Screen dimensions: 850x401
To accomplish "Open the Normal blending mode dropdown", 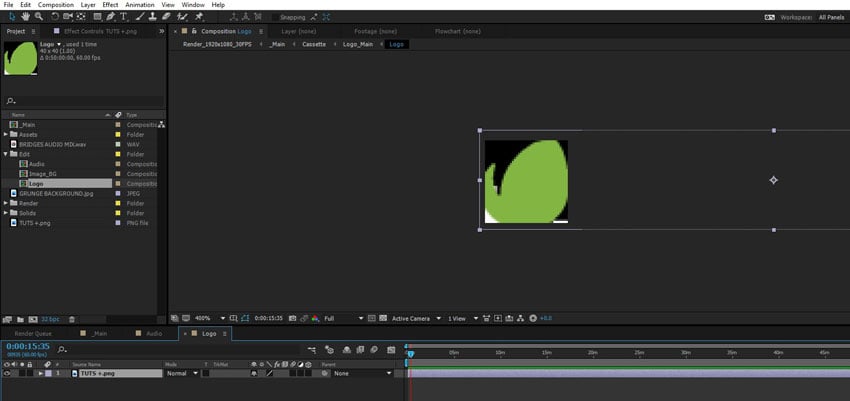I will click(x=182, y=373).
